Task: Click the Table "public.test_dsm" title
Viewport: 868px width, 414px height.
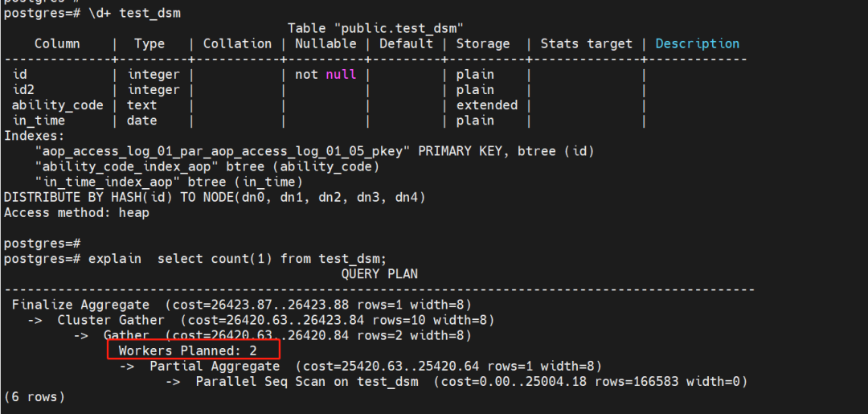Action: coord(375,29)
